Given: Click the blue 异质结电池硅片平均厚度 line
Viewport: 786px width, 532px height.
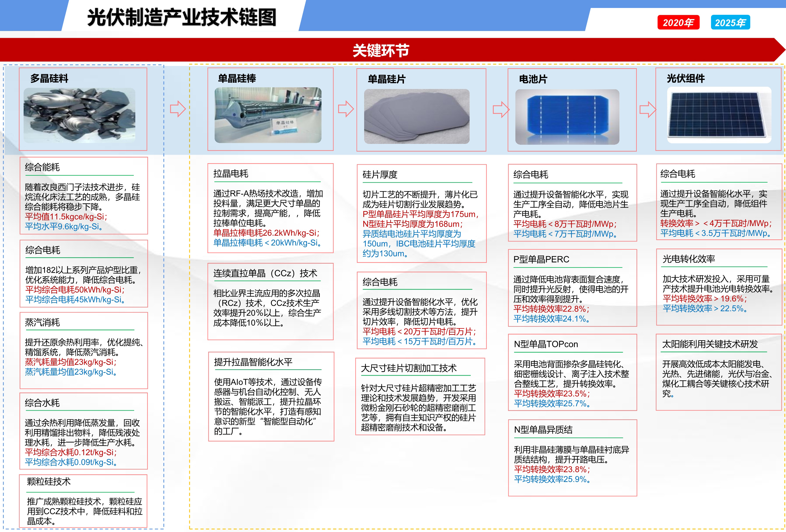Looking at the screenshot, I should [412, 234].
